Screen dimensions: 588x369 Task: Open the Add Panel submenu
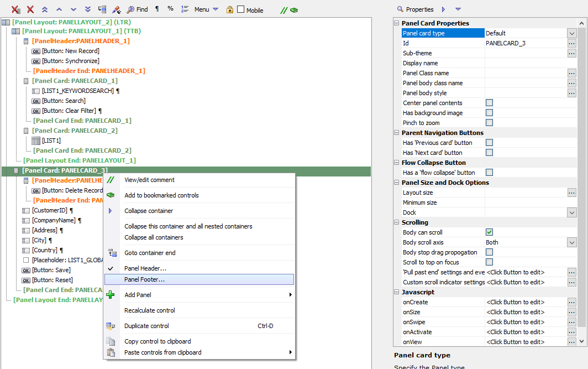tap(199, 295)
